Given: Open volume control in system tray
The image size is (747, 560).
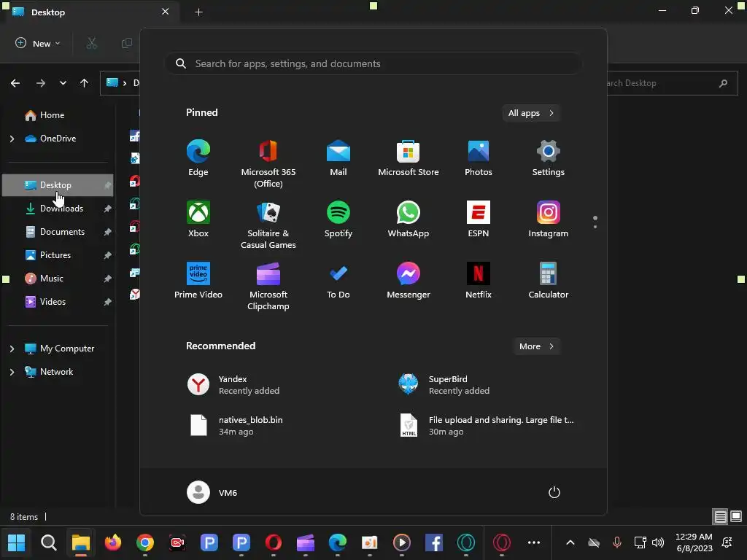Looking at the screenshot, I should (x=658, y=542).
